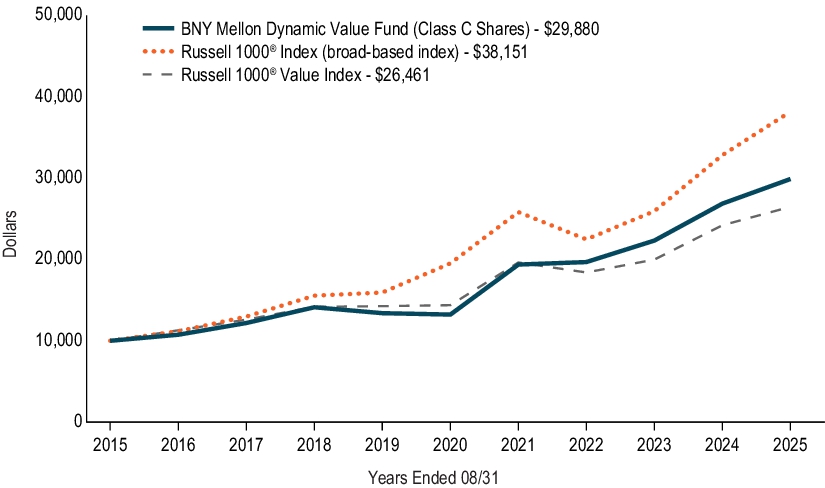Viewport: 825px width, 488px height.
Task: Click the 0 label on the y-axis
Action: [73, 421]
